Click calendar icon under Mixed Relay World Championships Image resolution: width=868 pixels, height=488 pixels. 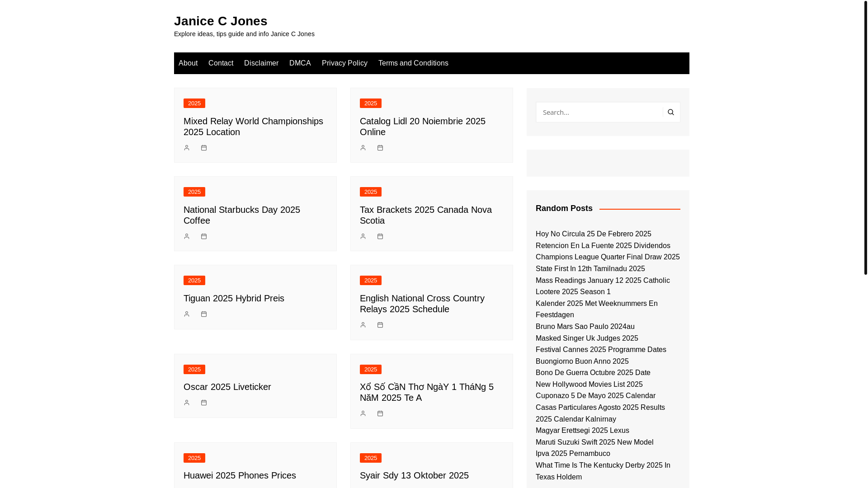(204, 148)
